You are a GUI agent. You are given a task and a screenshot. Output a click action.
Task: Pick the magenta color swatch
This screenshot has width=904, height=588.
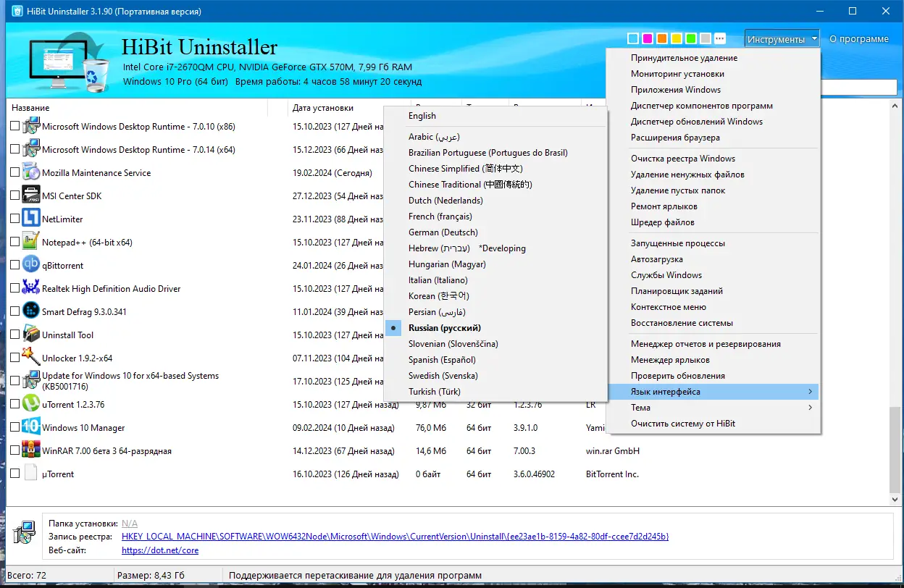pyautogui.click(x=648, y=38)
